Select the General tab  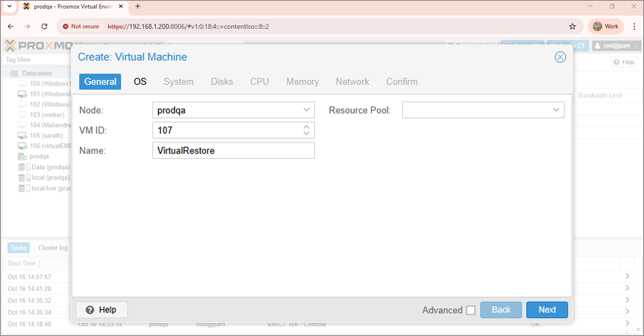tap(100, 81)
